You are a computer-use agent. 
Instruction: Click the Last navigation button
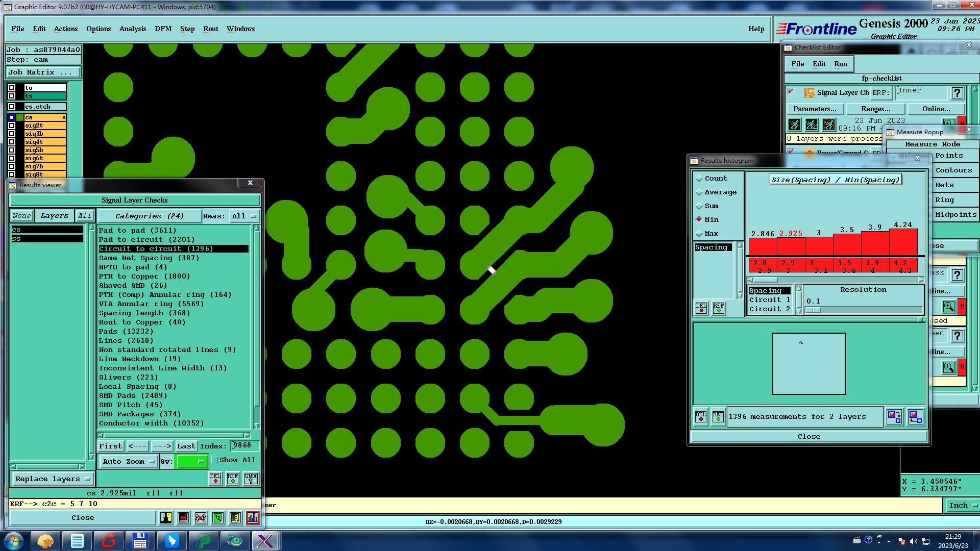(x=186, y=446)
